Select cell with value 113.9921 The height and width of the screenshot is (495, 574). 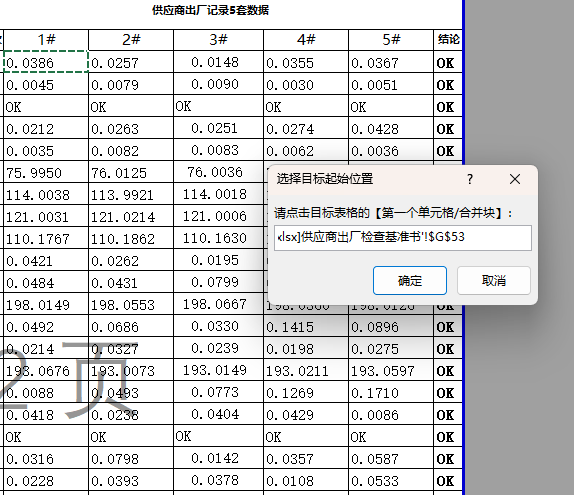(x=131, y=194)
